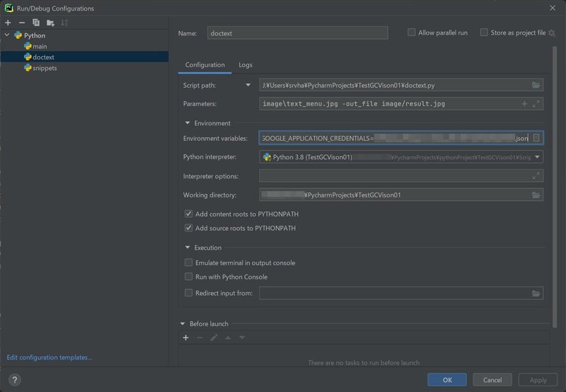Browse for redirect input file
The image size is (566, 392).
tap(536, 294)
